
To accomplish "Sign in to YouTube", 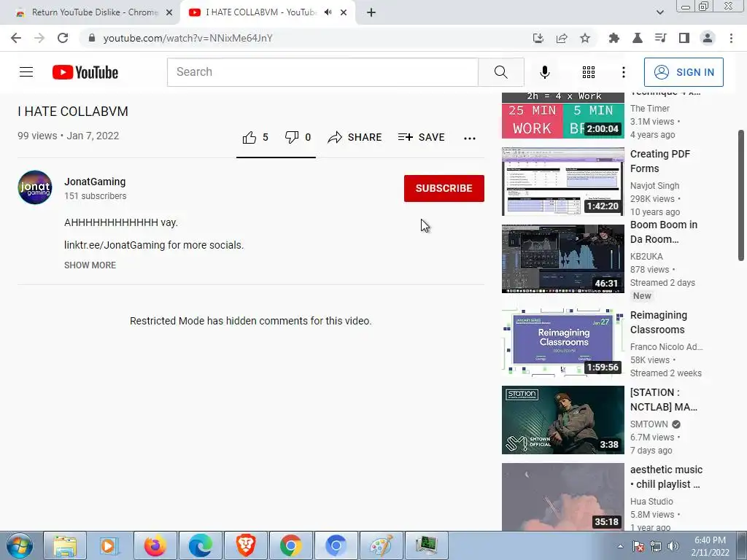I will (683, 72).
